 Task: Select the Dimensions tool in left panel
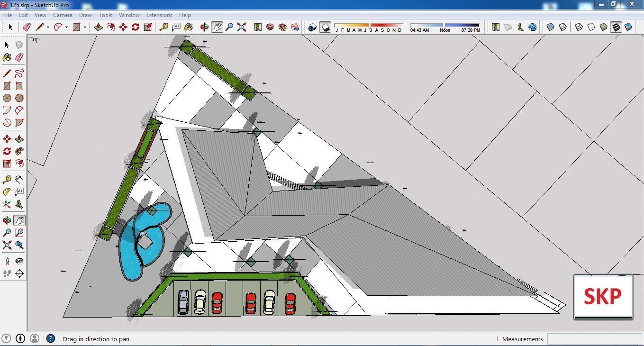pyautogui.click(x=19, y=180)
